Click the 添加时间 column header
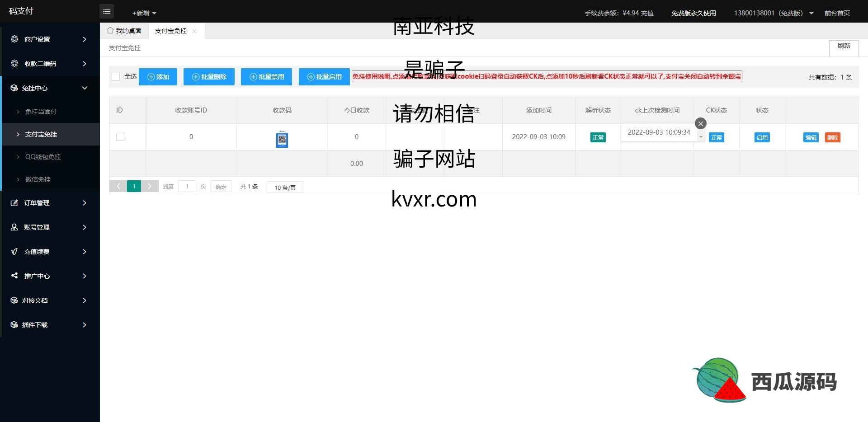The image size is (868, 422). tap(539, 110)
